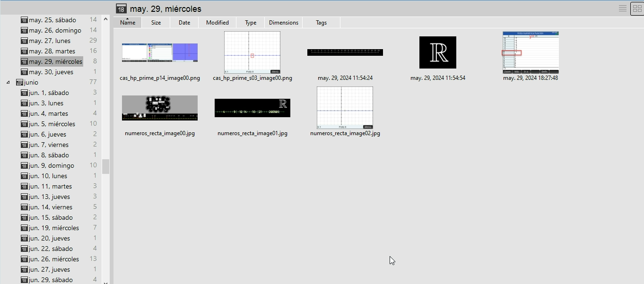This screenshot has height=284, width=644.
Task: Switch to list view icon
Action: tap(623, 9)
